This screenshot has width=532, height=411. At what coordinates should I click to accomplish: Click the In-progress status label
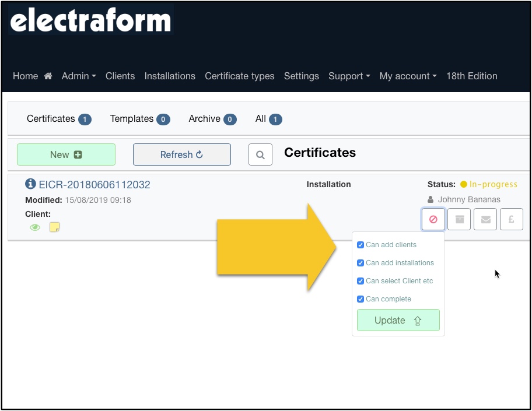point(494,184)
